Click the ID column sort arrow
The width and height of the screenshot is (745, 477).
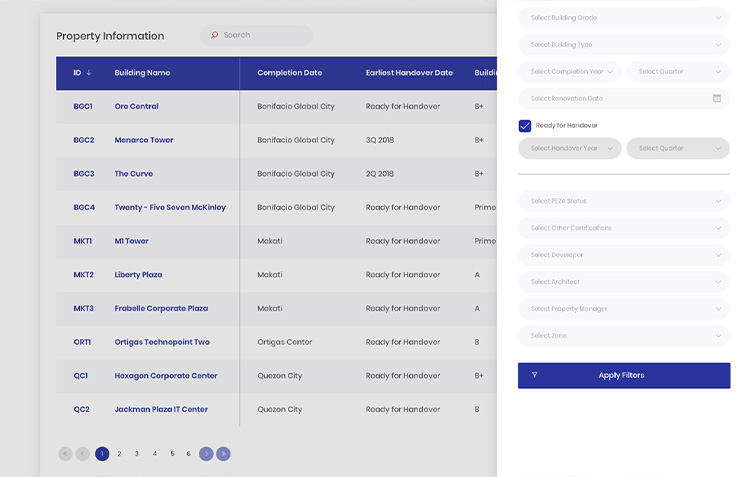pos(89,73)
